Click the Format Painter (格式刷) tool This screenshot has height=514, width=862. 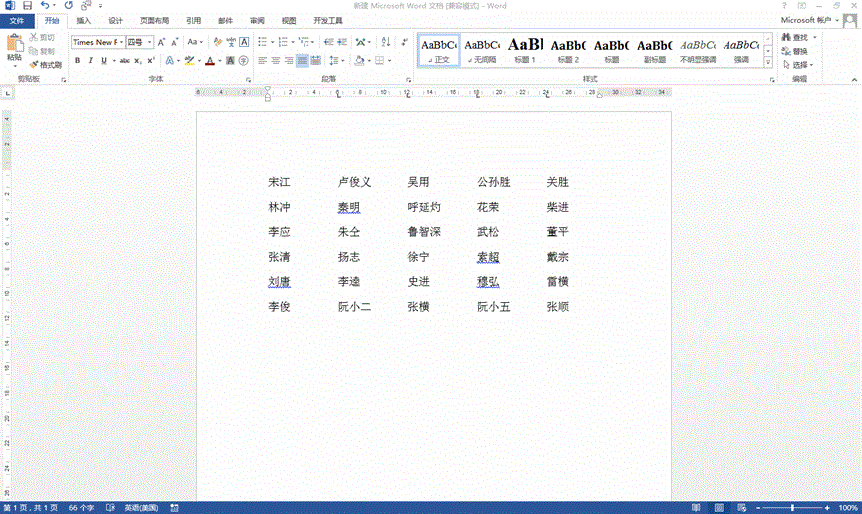46,64
